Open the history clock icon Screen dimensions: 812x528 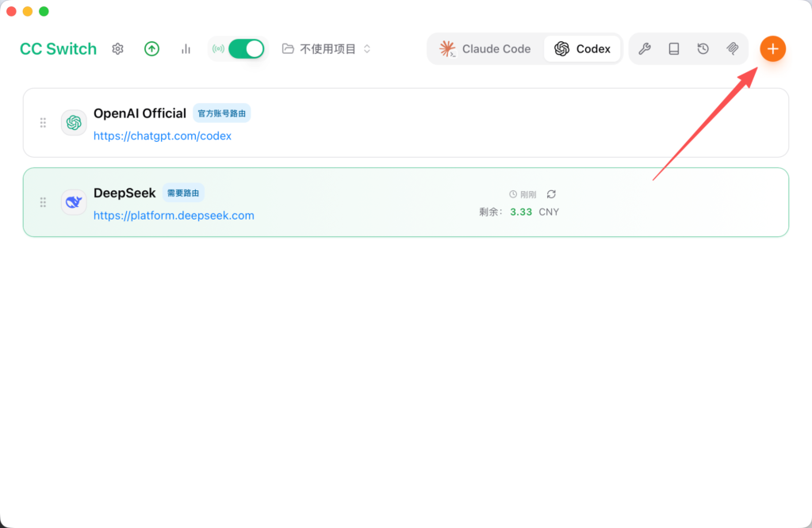pyautogui.click(x=703, y=48)
